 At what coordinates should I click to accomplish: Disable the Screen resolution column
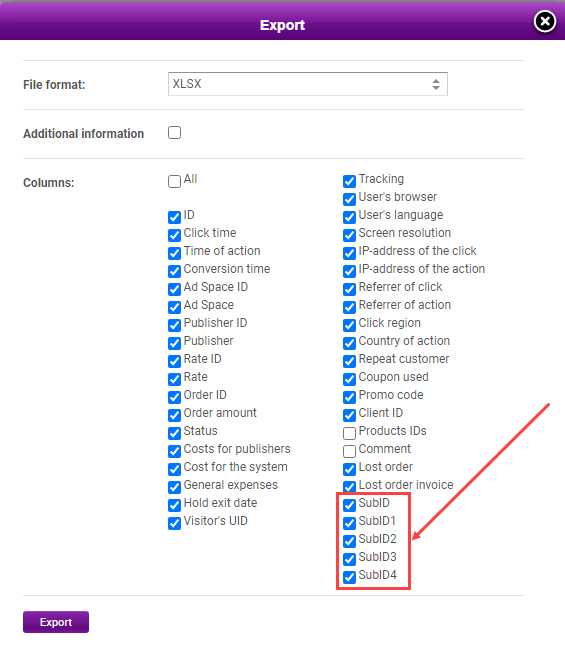(x=349, y=235)
